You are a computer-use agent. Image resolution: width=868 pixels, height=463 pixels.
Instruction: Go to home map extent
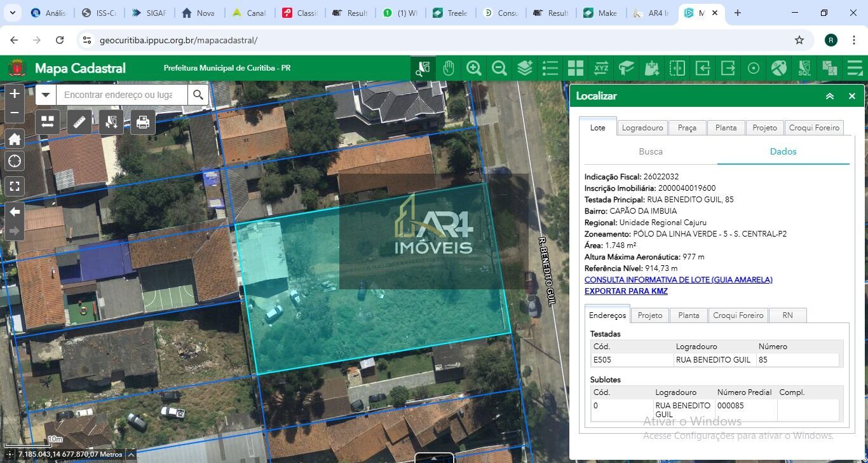click(15, 139)
